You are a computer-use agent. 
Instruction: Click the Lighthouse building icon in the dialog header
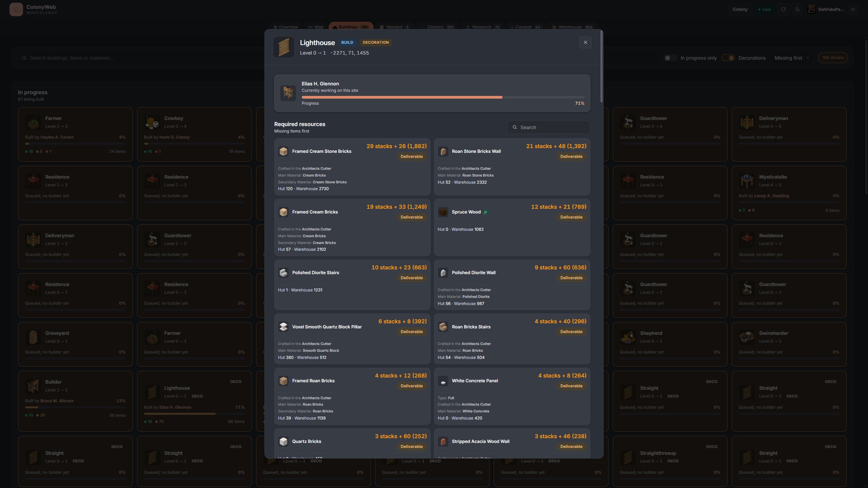click(284, 47)
